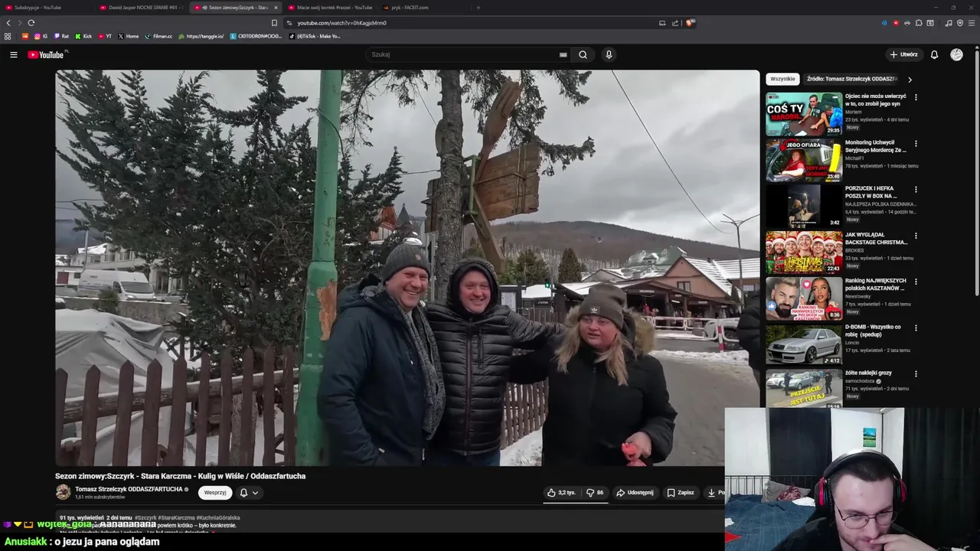
Task: Open the YouTube account avatar menu
Action: (956, 54)
